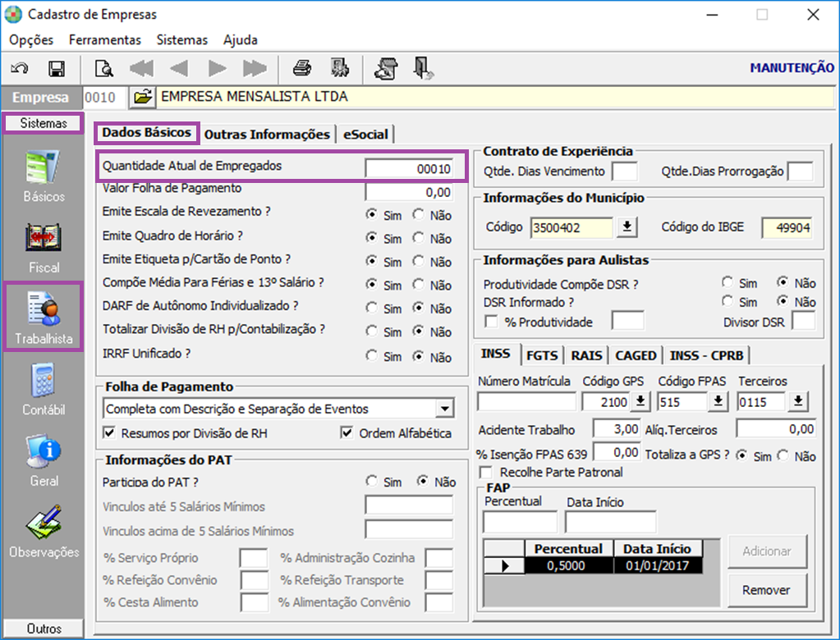Click the Adicionar button
This screenshot has height=640, width=840.
pyautogui.click(x=767, y=551)
